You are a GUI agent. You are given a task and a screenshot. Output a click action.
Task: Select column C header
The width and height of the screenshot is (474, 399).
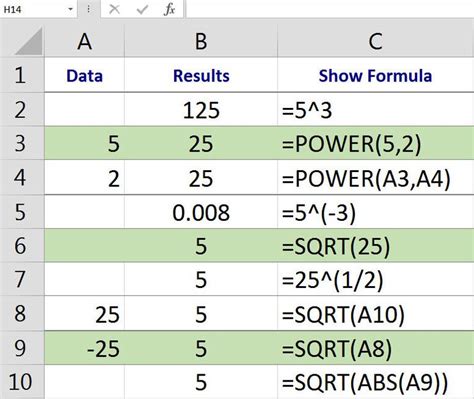(375, 41)
